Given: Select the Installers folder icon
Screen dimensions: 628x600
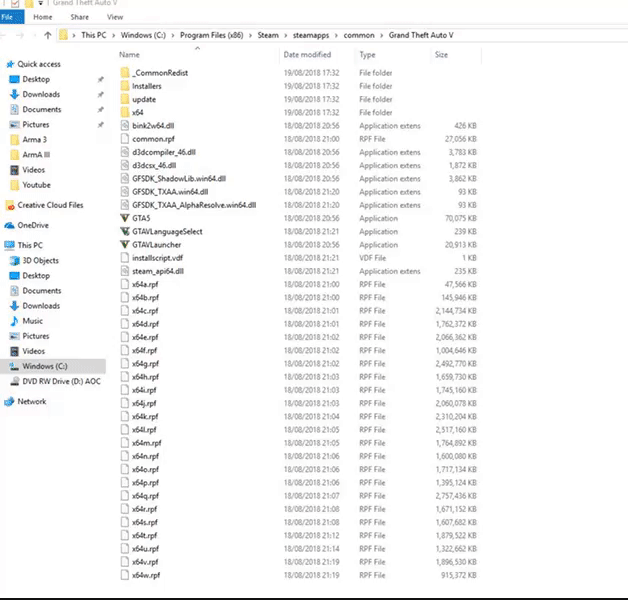Looking at the screenshot, I should coord(125,86).
